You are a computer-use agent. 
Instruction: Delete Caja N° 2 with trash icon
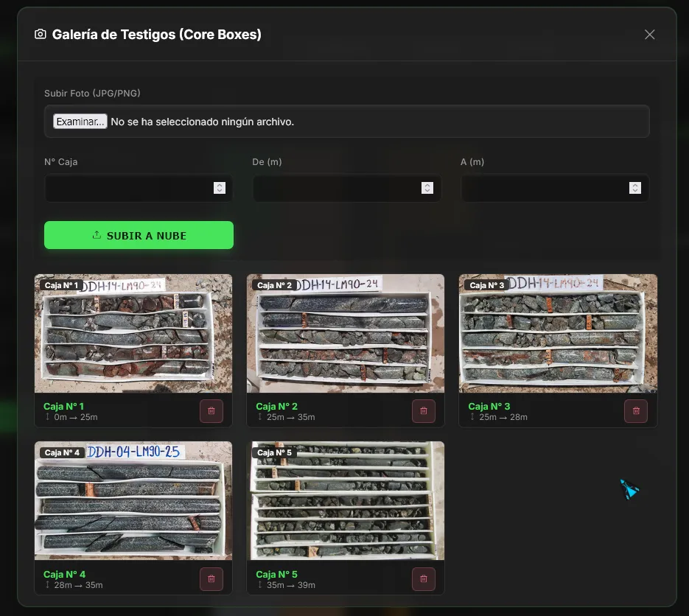tap(424, 411)
